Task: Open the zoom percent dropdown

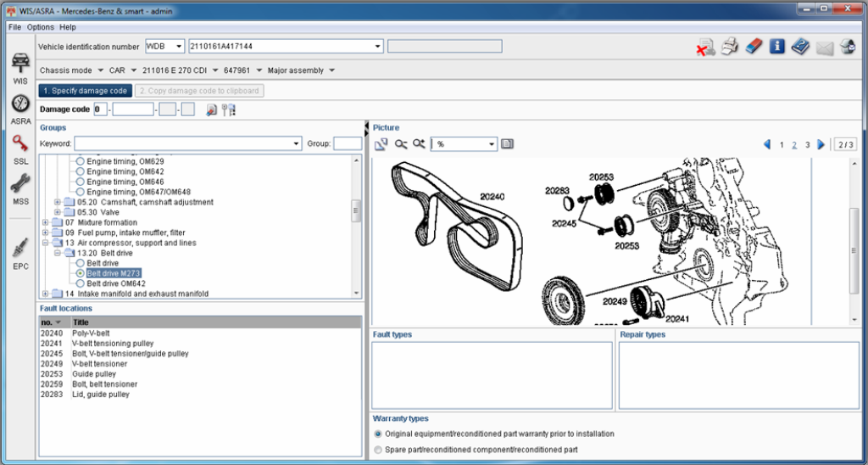Action: click(x=492, y=144)
